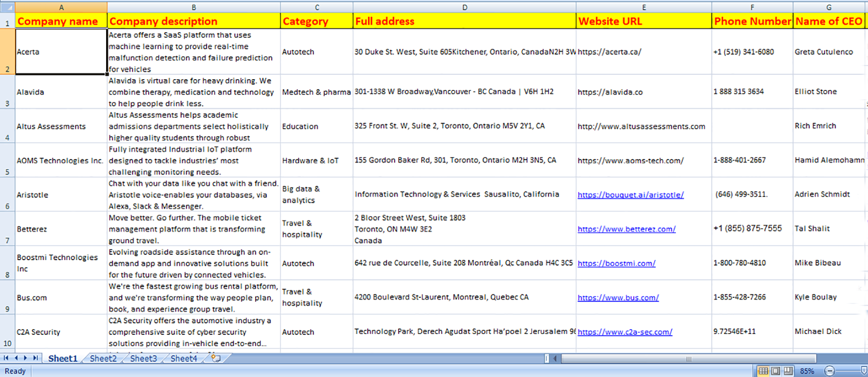Select 'Medtech & pharma' category cell
This screenshot has height=377, width=868.
pos(317,91)
